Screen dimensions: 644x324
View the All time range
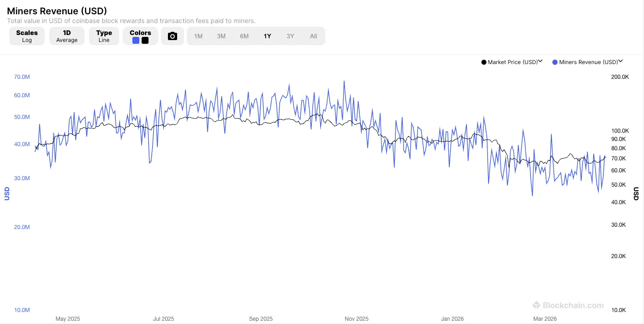tap(314, 36)
